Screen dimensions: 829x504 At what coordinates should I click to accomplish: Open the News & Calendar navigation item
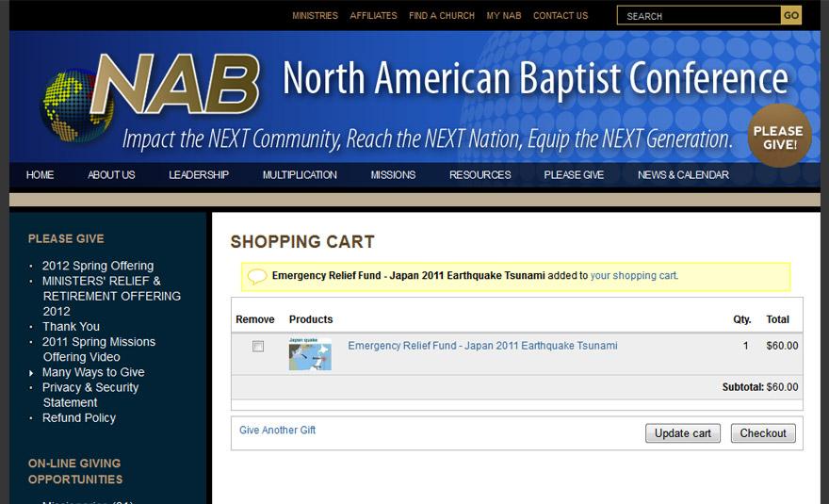[683, 175]
